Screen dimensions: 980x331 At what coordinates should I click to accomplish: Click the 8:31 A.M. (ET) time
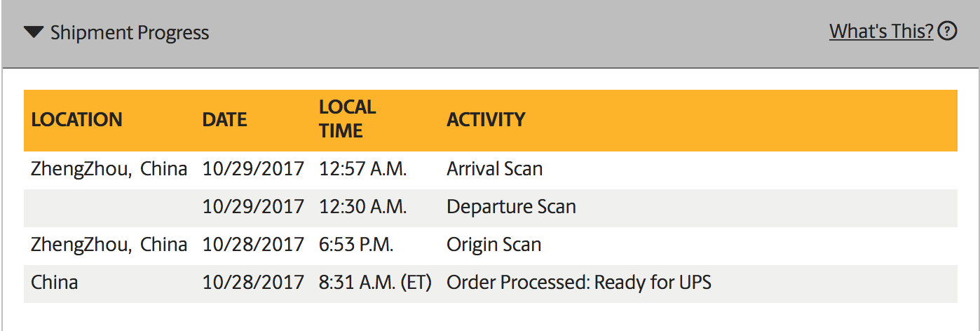[x=375, y=283]
